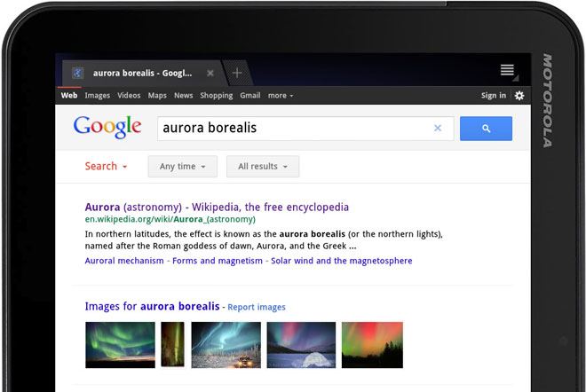Open the green aurora over horizon thumbnail

tap(121, 345)
